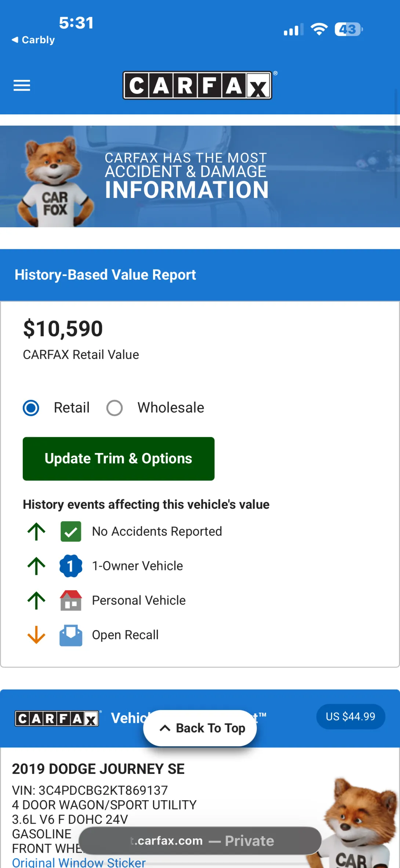The image size is (400, 868).
Task: Tap the CARFAX accident and damage banner text
Action: 186,176
